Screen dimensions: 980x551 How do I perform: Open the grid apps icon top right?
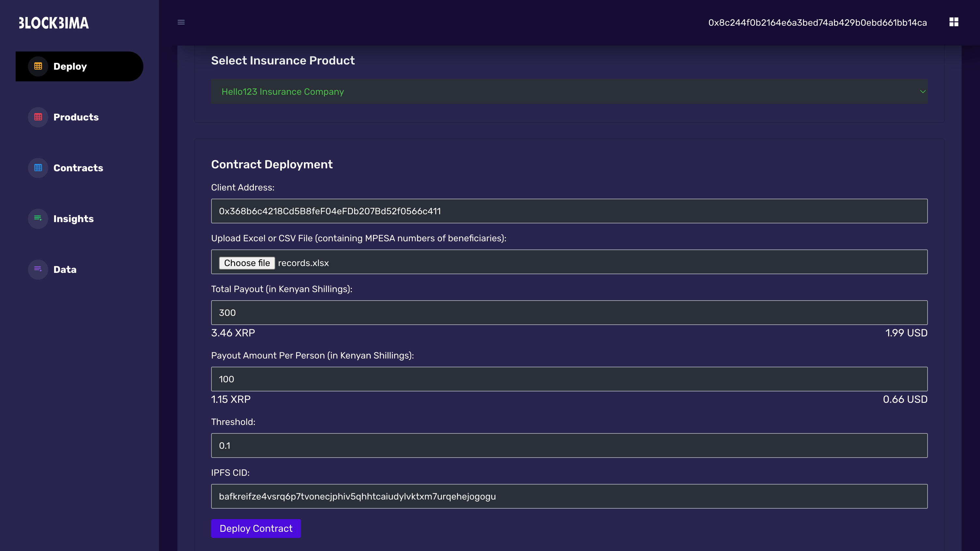953,22
